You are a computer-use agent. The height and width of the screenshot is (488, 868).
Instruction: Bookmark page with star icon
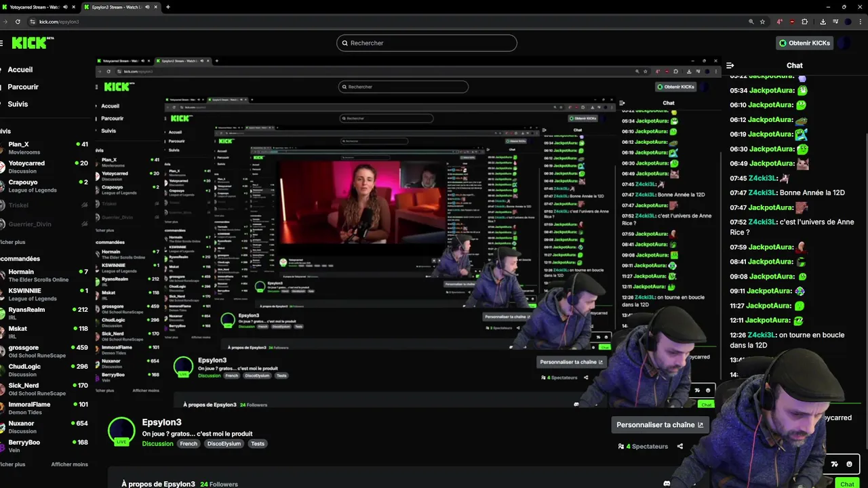(x=762, y=22)
